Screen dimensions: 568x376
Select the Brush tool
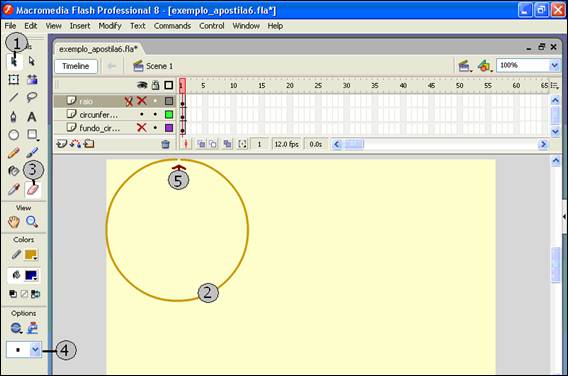pos(32,153)
